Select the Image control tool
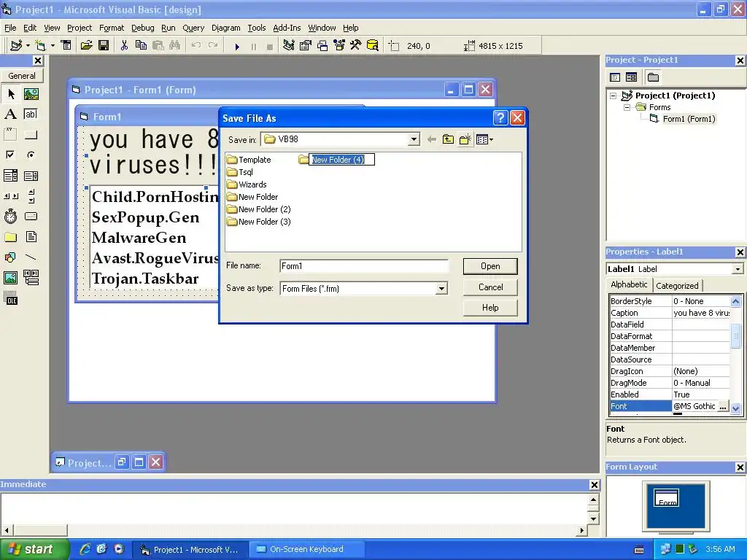747x560 pixels. click(10, 278)
